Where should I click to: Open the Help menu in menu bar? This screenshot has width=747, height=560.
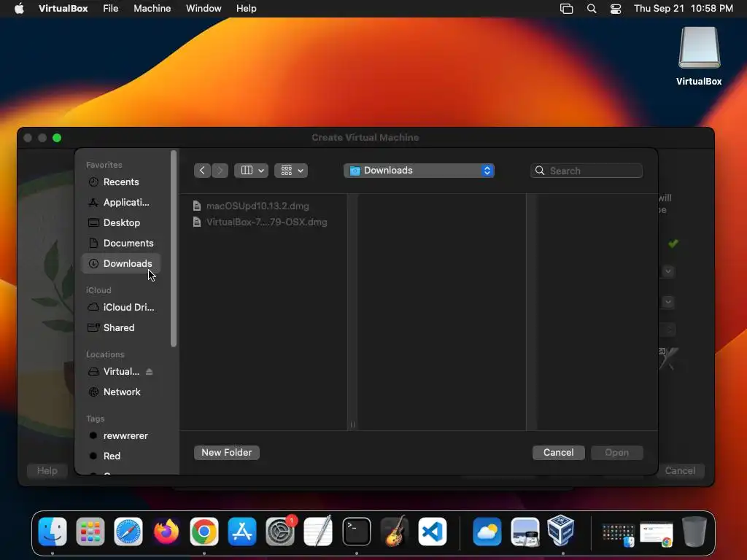(x=247, y=9)
